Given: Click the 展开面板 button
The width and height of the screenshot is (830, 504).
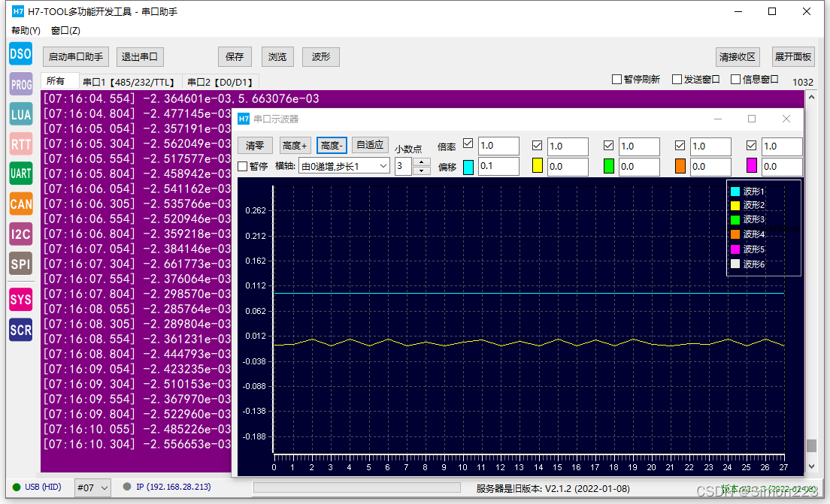Looking at the screenshot, I should pyautogui.click(x=793, y=56).
